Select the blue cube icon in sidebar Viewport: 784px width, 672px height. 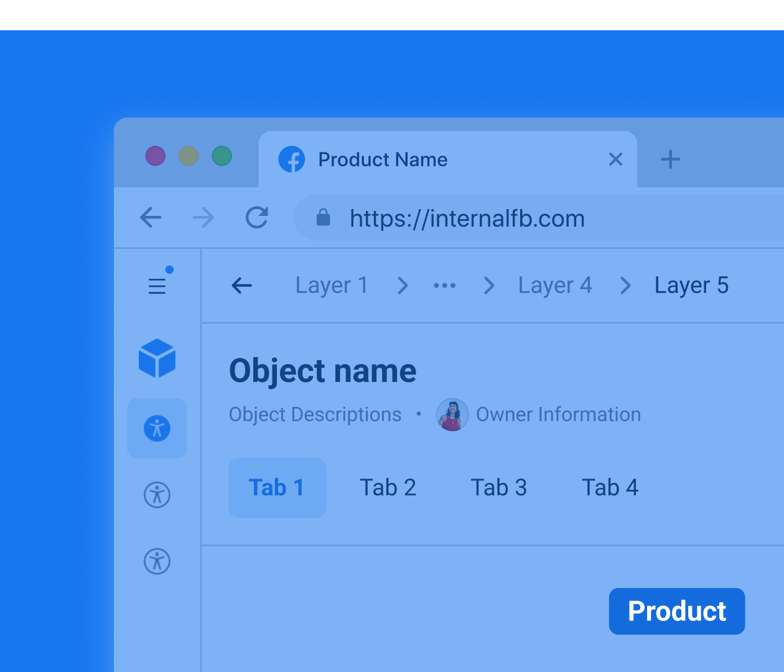coord(157,358)
